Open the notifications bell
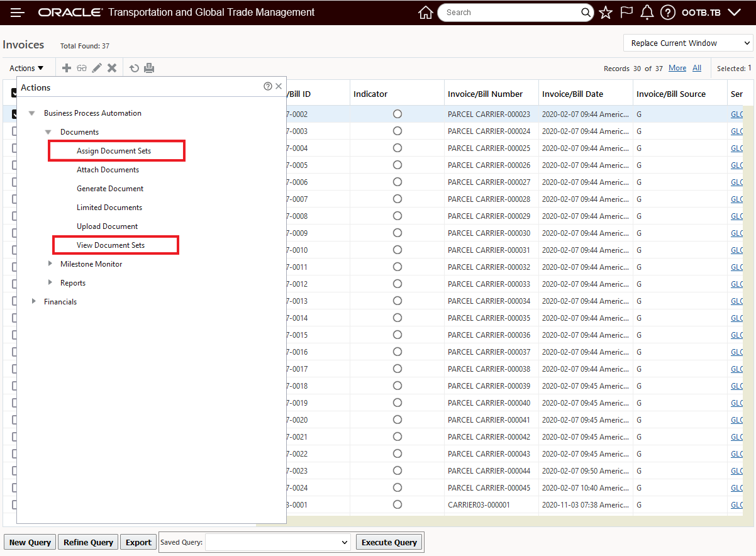 647,12
